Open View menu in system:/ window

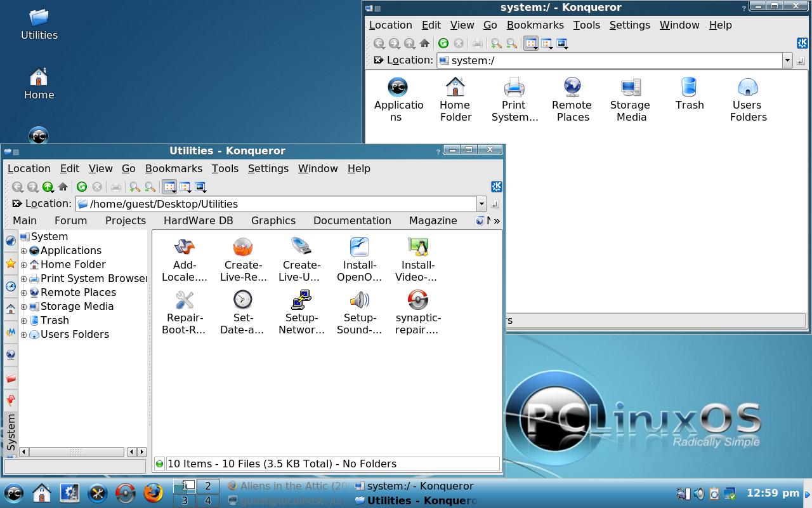pos(462,25)
